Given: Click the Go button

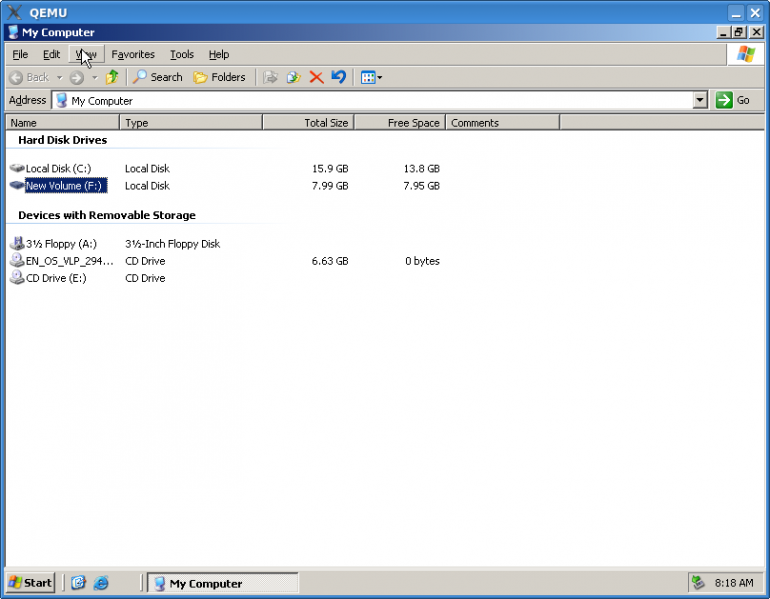Looking at the screenshot, I should pyautogui.click(x=733, y=100).
